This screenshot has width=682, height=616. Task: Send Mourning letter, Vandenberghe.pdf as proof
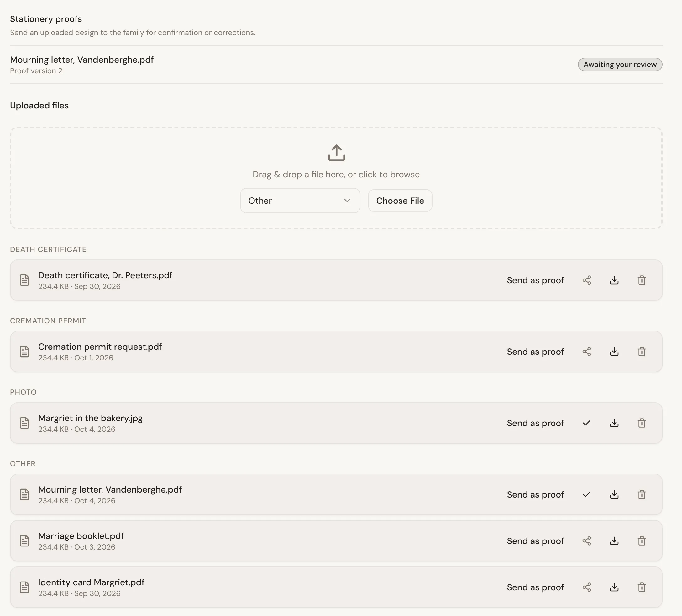tap(535, 494)
